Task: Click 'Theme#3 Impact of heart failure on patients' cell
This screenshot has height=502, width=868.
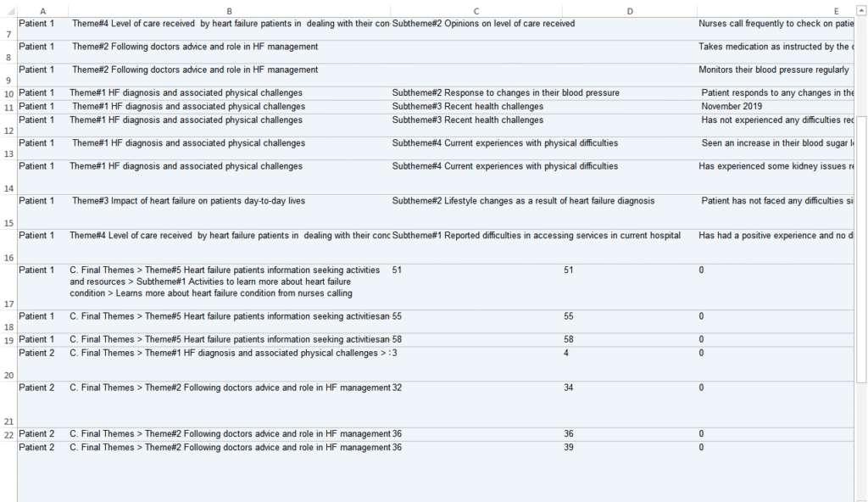Action: coord(229,212)
